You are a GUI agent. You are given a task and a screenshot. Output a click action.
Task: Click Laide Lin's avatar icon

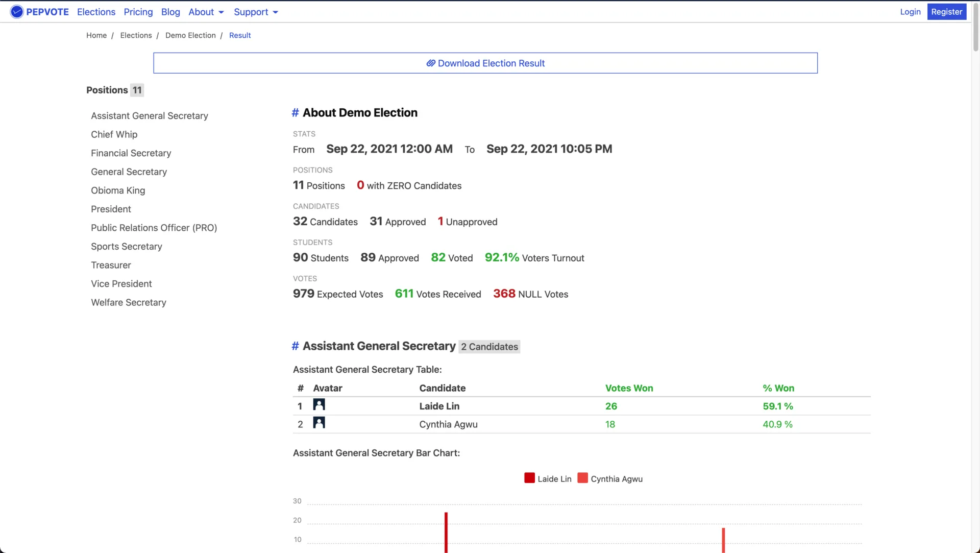pyautogui.click(x=319, y=405)
